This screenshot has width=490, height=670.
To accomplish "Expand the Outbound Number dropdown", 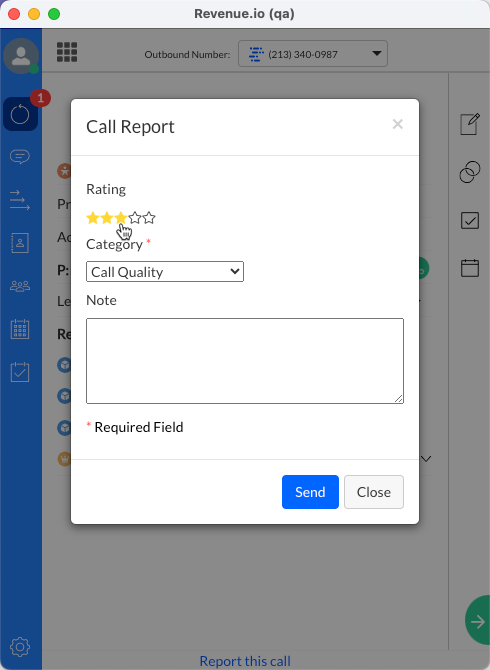I will tap(313, 54).
